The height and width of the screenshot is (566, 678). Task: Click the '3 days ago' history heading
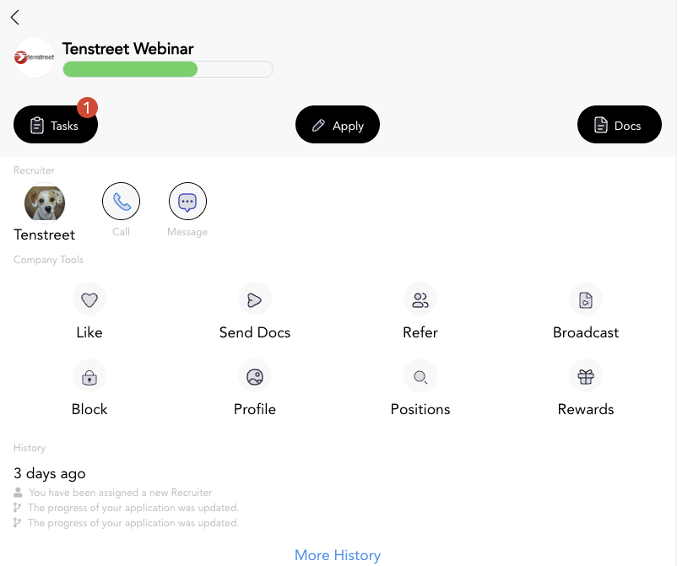49,473
